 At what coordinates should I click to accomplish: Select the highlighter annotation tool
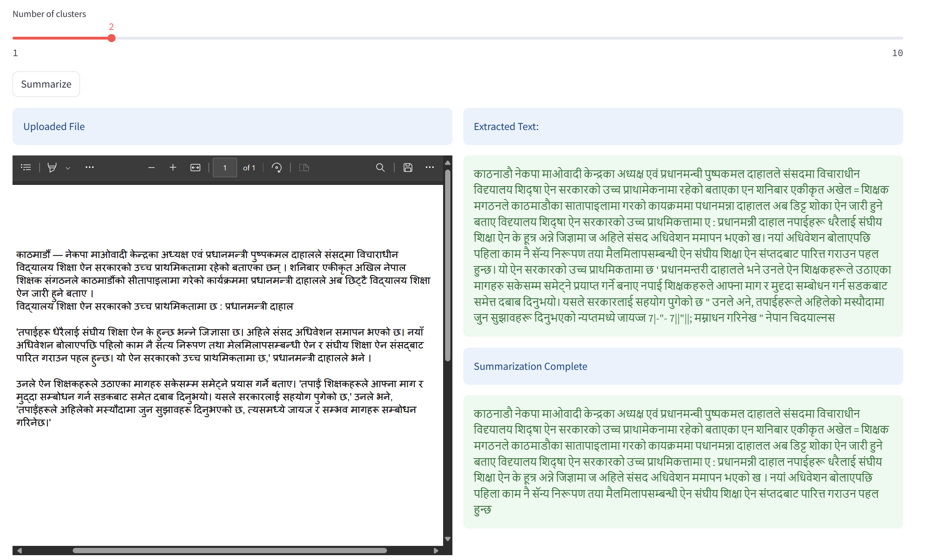coord(53,167)
